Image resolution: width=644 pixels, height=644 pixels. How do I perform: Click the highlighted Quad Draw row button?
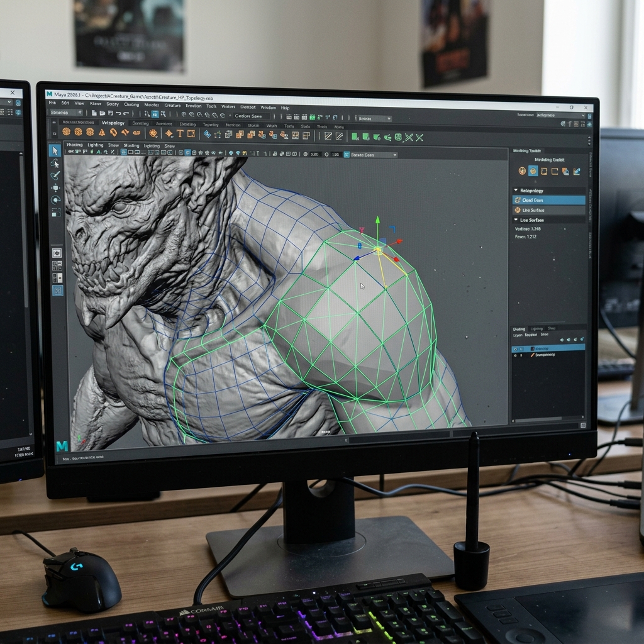548,200
